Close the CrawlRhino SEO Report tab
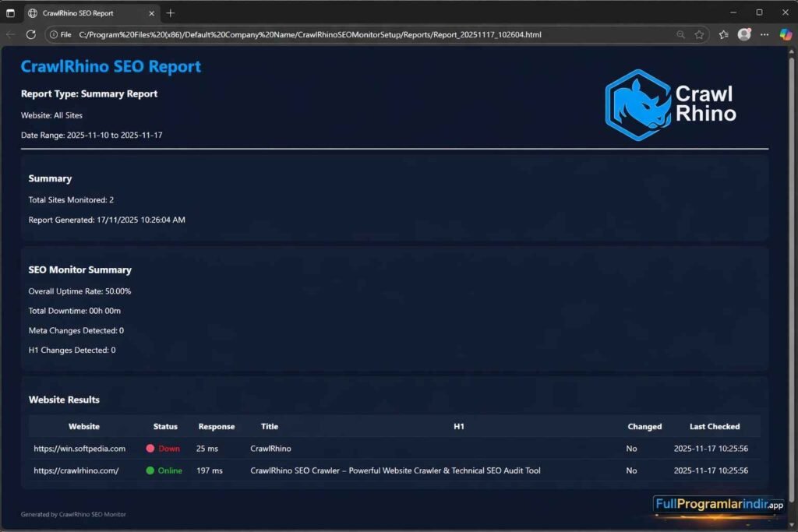 pyautogui.click(x=152, y=12)
